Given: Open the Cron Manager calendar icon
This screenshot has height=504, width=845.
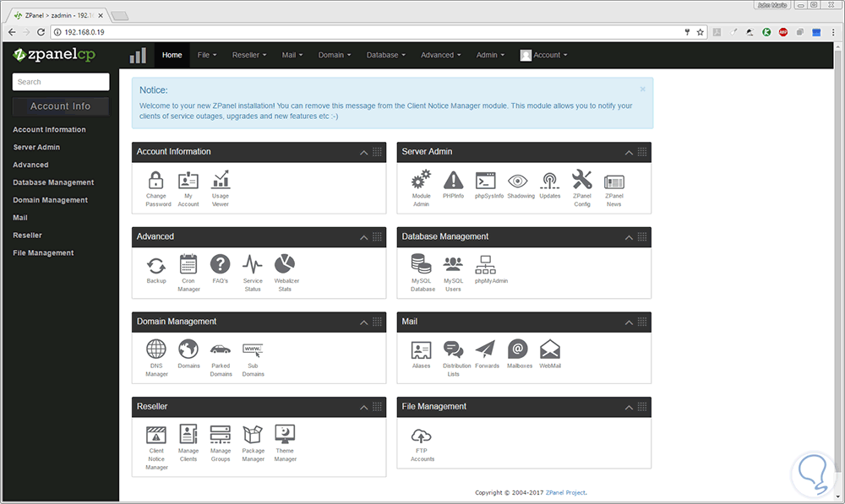Looking at the screenshot, I should 188,264.
